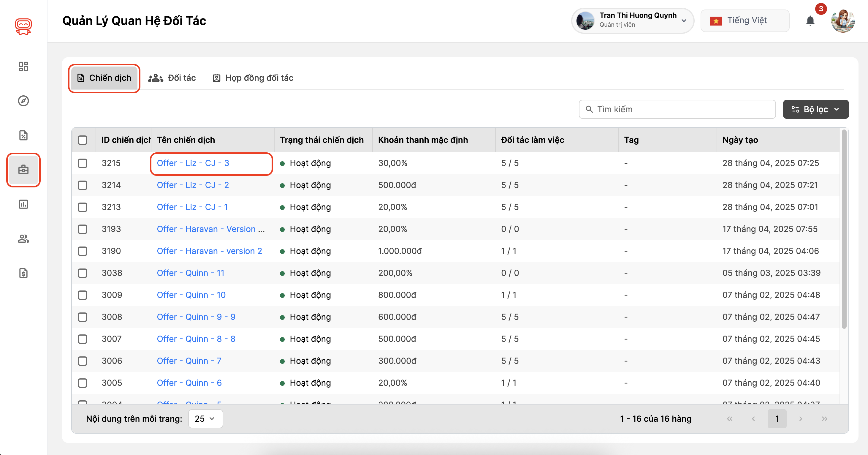Image resolution: width=868 pixels, height=455 pixels.
Task: Click the invoice dollar document sidebar icon
Action: coord(23,273)
